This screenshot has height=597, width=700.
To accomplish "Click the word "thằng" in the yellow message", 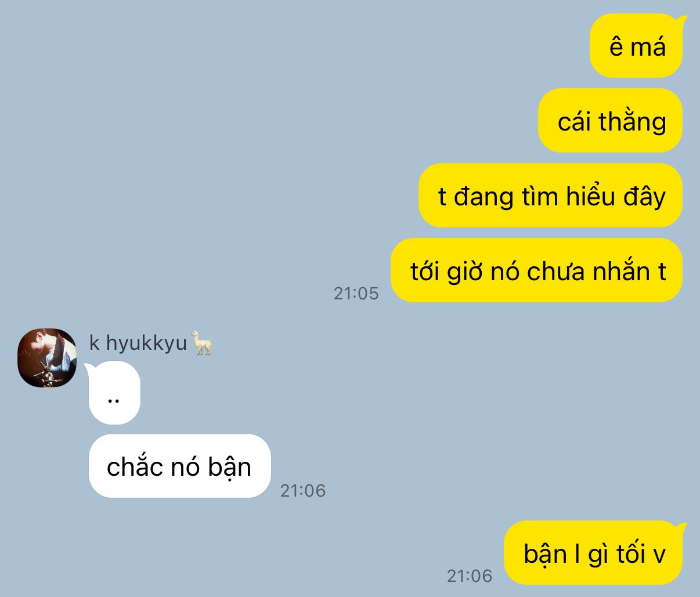I will pos(632,121).
